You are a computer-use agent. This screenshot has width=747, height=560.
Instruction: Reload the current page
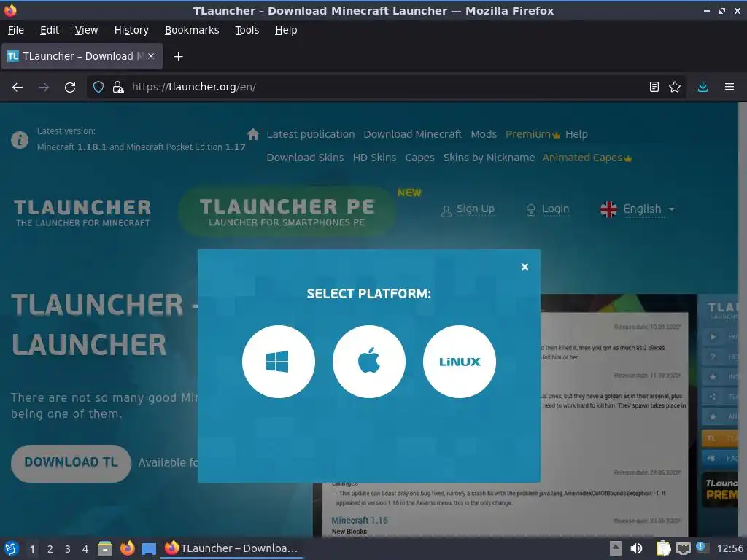pos(70,87)
